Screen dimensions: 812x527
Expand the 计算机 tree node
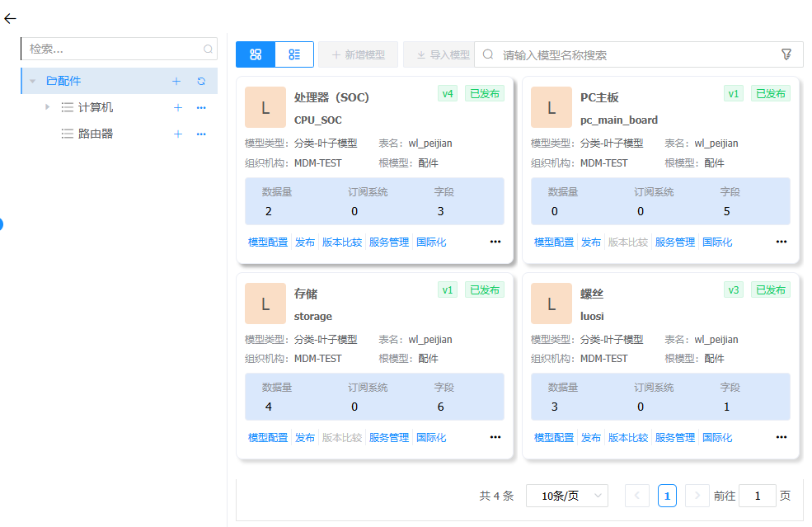48,107
